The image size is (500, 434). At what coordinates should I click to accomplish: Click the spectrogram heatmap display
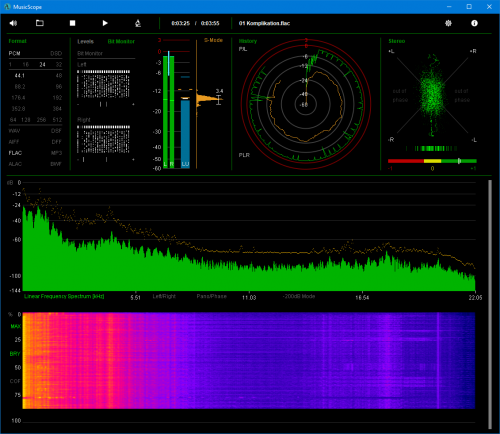tap(249, 360)
